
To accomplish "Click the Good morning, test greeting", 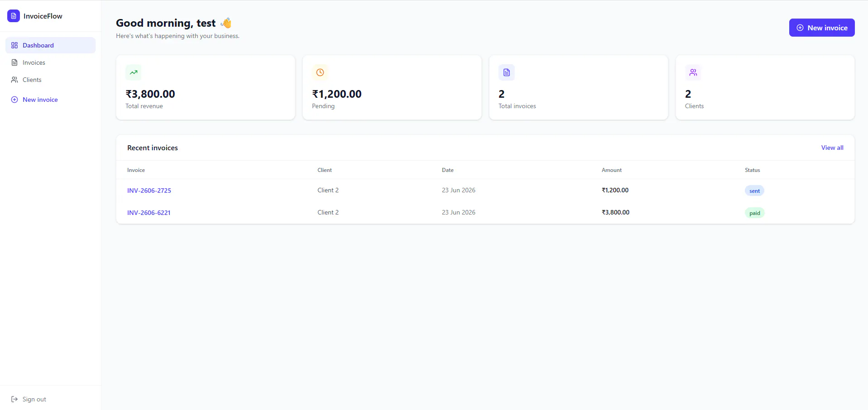I will 166,23.
